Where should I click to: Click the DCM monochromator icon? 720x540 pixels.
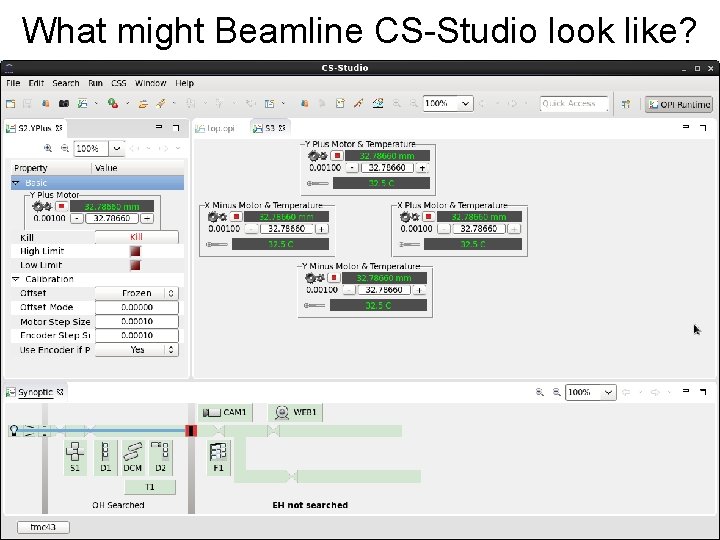click(x=133, y=456)
